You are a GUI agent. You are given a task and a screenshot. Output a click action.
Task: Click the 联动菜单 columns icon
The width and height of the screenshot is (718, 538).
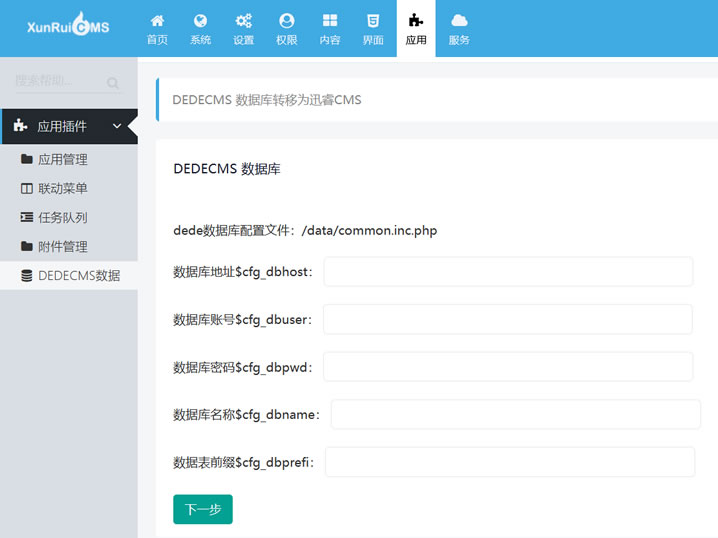pos(27,188)
